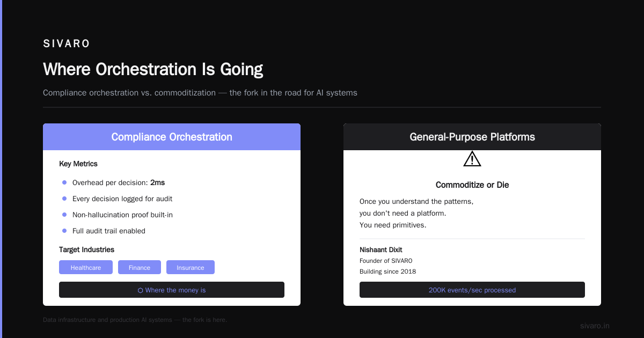Screen dimensions: 644x338
Task: Click the warning triangle icon
Action: click(x=472, y=159)
